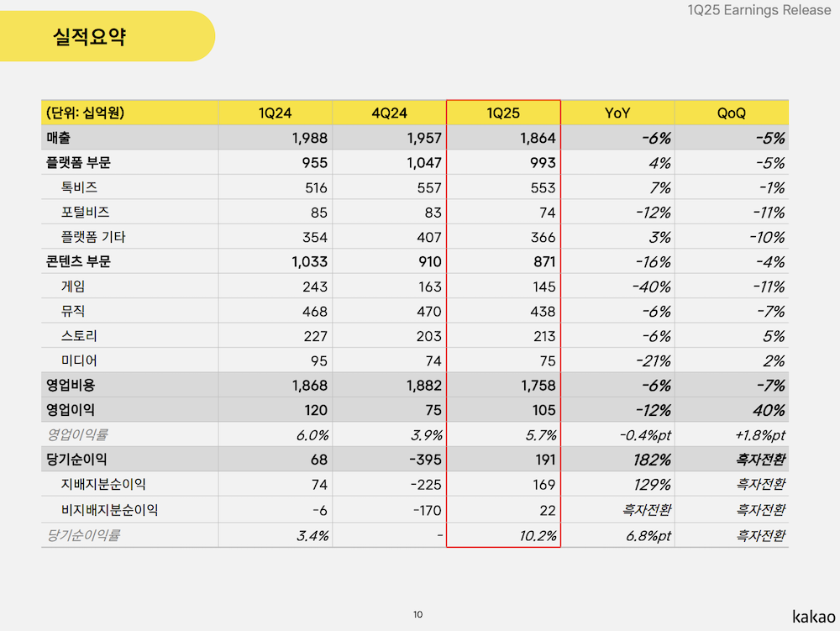Click the 169 지배지분순이익 value
Screen dimensions: 840x631
pyautogui.click(x=544, y=485)
